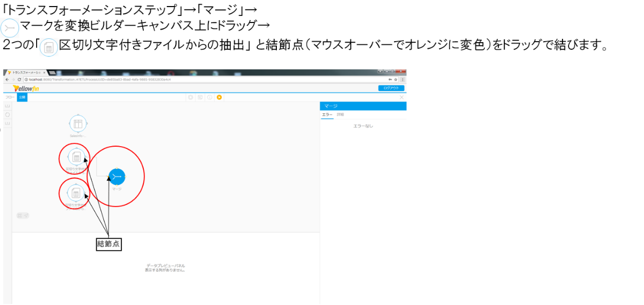
Task: Click the ログアウト button
Action: [x=391, y=88]
